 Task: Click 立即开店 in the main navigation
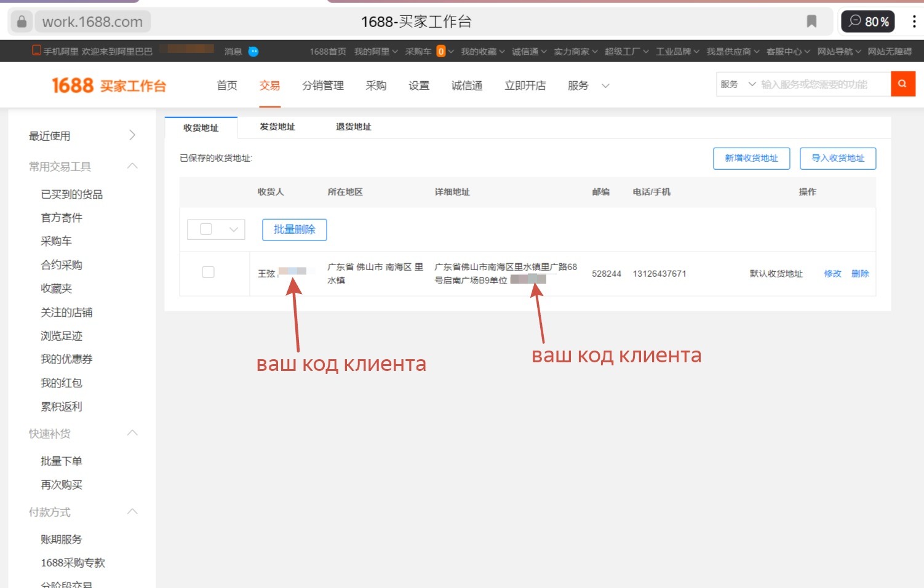pyautogui.click(x=525, y=85)
